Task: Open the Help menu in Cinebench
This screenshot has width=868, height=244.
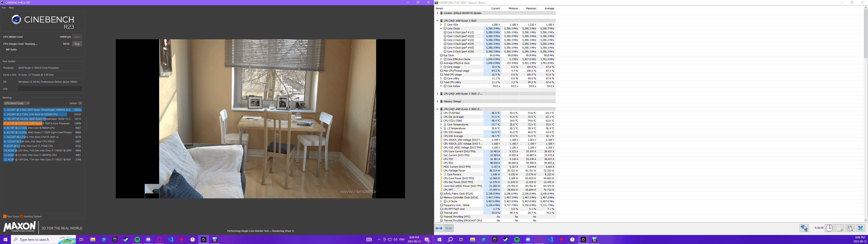Action: (x=12, y=8)
